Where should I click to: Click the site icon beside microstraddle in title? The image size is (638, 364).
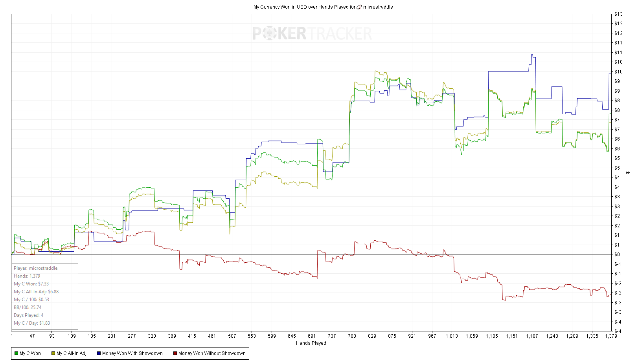click(359, 7)
